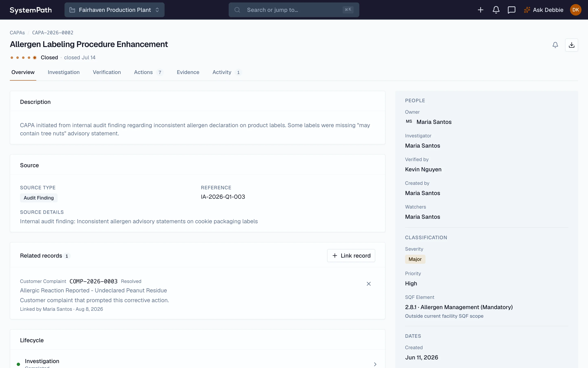Click the ⌘K shortcut hint in search
The width and height of the screenshot is (588, 368).
coord(348,9)
